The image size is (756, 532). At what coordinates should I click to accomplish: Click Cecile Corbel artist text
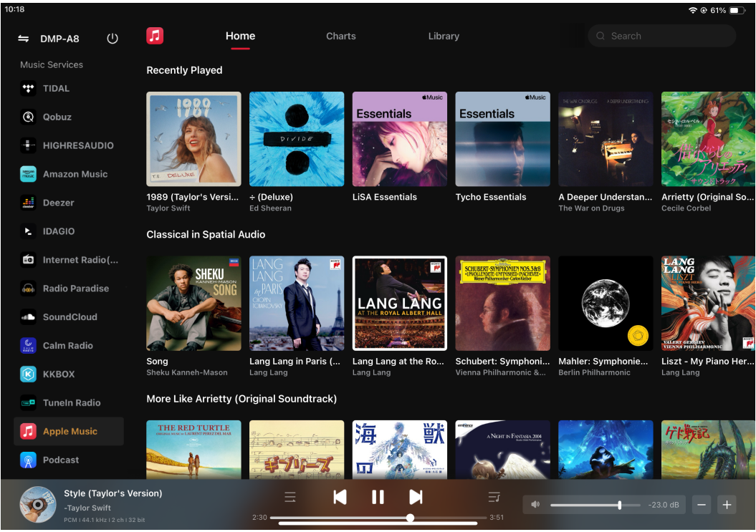point(686,208)
